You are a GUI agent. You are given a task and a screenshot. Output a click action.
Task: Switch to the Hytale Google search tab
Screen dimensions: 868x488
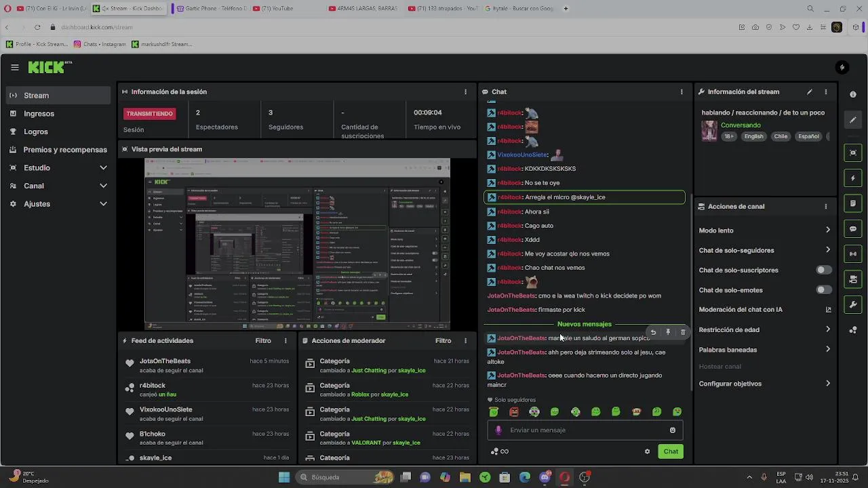(519, 9)
